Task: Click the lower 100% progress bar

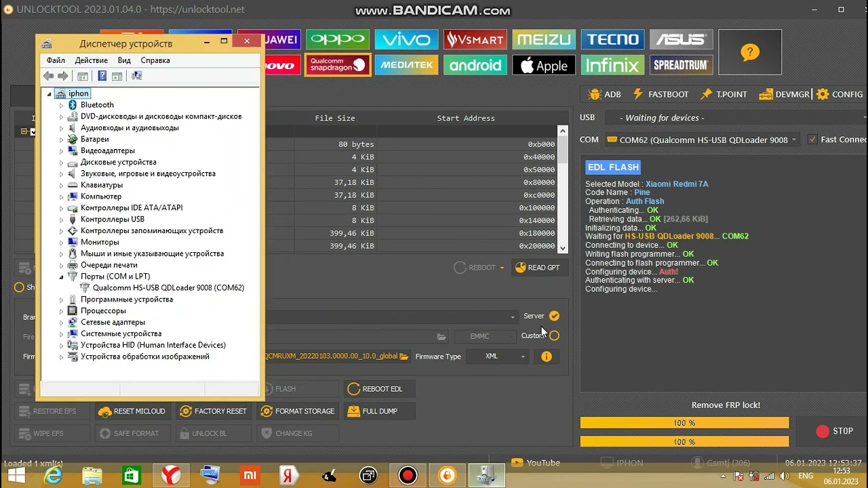Action: [684, 442]
